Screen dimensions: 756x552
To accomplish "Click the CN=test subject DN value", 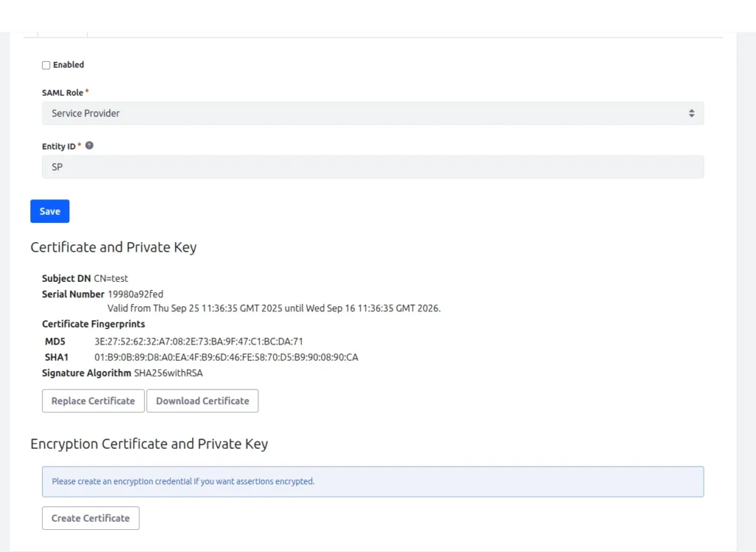I will [x=111, y=278].
